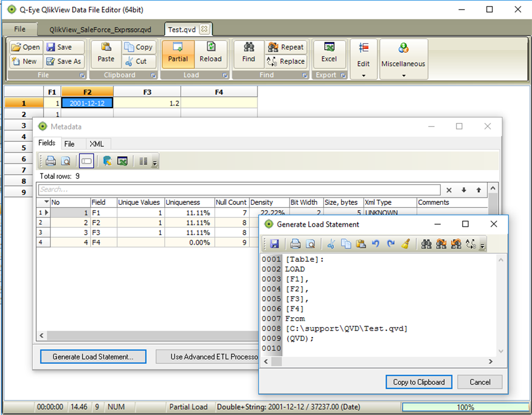
Task: Click scissors Cut icon in Generate Load Statement toolbar
Action: [x=331, y=244]
